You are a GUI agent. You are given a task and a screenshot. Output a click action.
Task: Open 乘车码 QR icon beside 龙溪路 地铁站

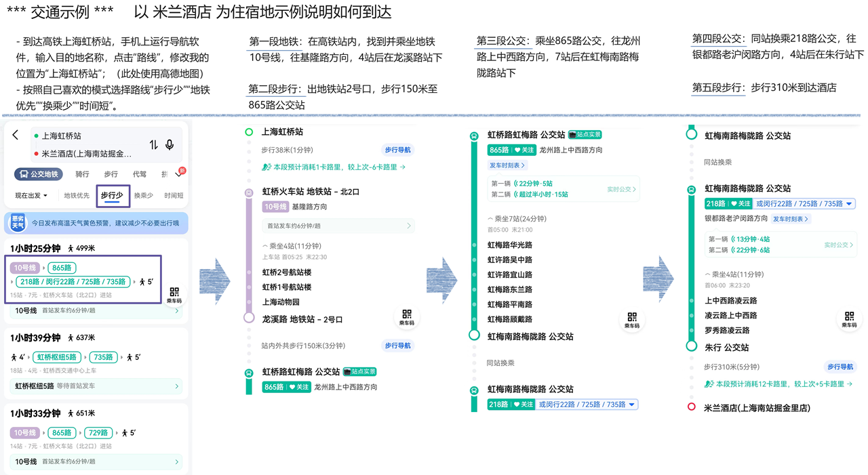coord(407,317)
